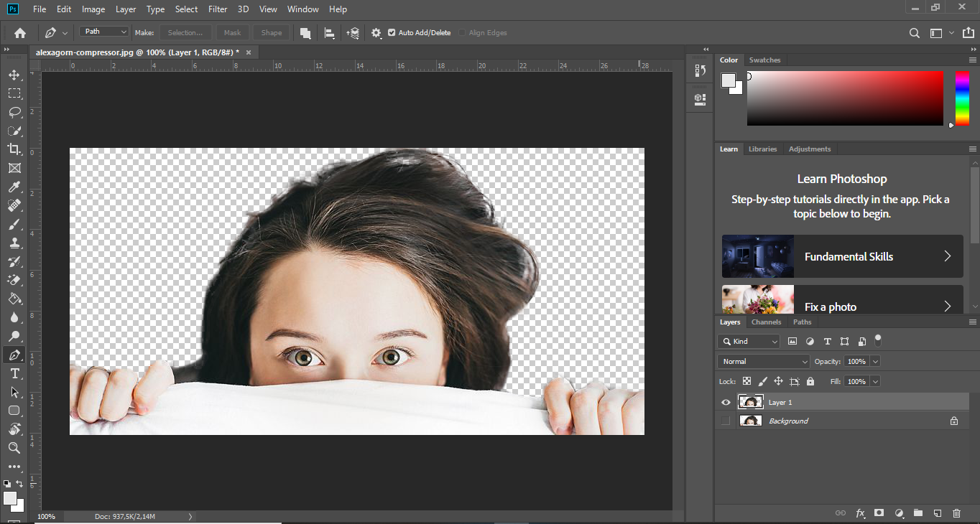
Task: Open the Filter menu
Action: pos(217,9)
